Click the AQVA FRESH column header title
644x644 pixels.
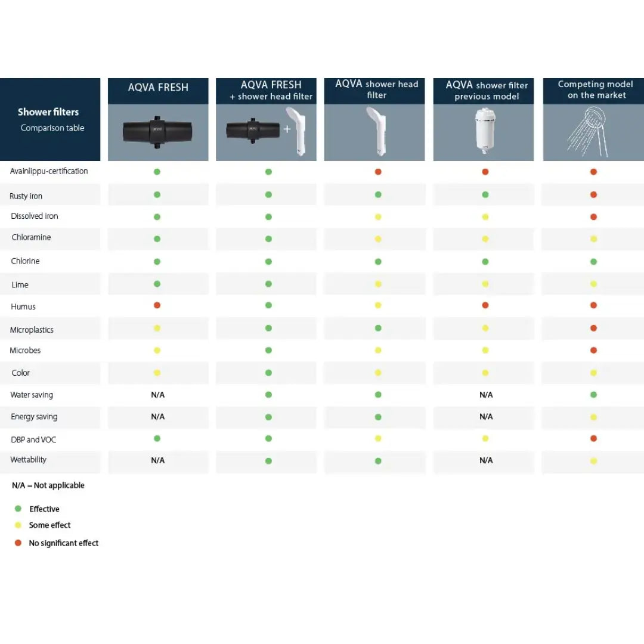tap(158, 88)
